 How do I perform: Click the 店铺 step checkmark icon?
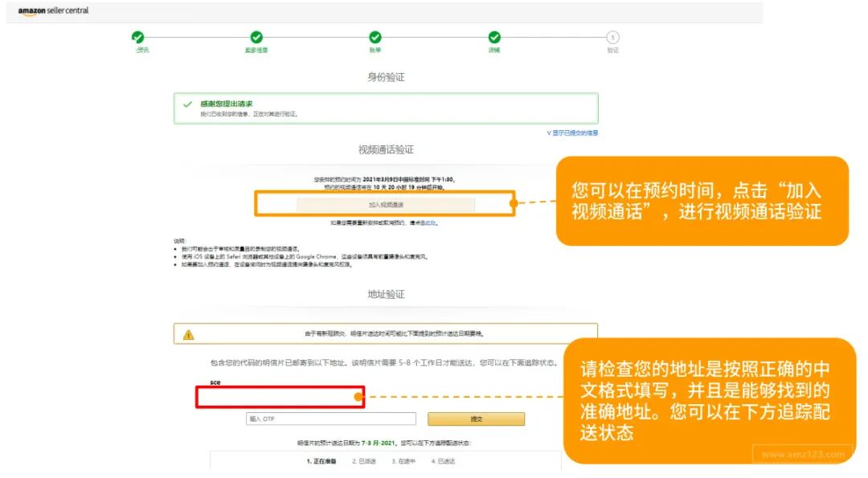[x=493, y=37]
